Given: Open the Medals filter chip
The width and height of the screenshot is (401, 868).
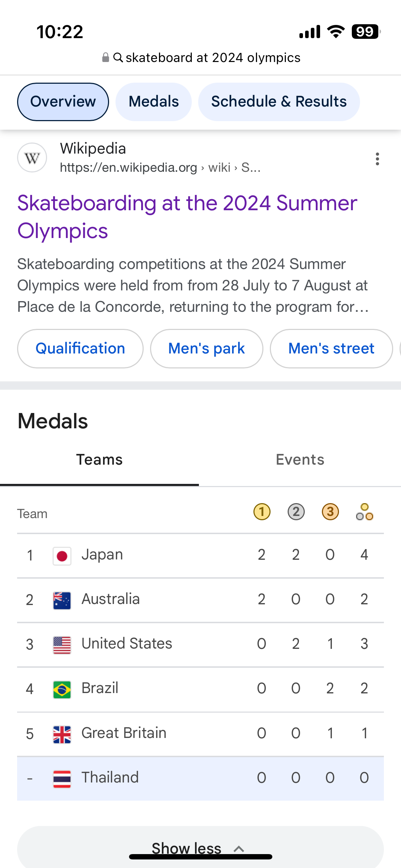Looking at the screenshot, I should tap(154, 102).
